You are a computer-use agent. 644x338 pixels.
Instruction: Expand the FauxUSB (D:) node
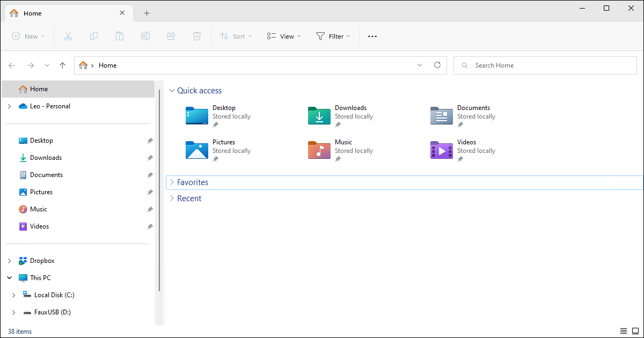pos(14,312)
